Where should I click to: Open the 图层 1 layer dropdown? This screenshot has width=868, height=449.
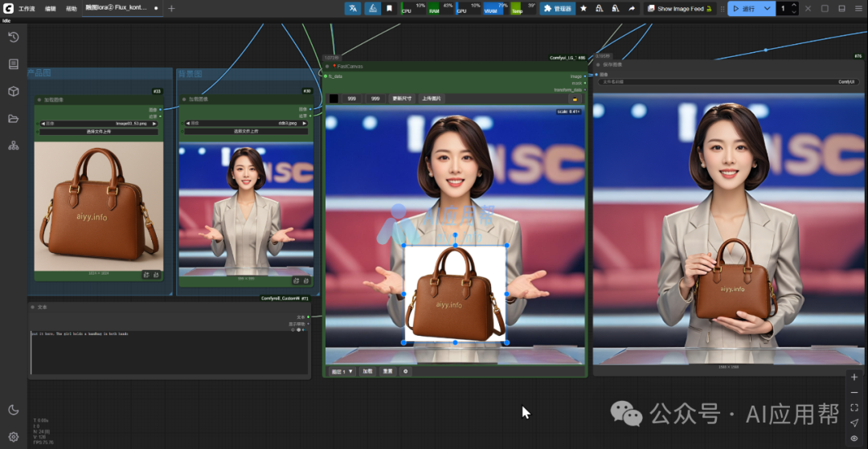tap(342, 372)
